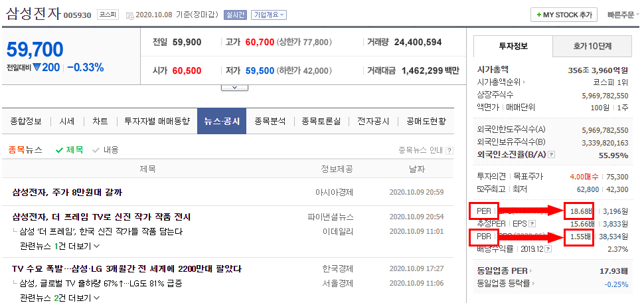Toggle the 실시간 real-time badge
This screenshot has width=644, height=303.
234,15
